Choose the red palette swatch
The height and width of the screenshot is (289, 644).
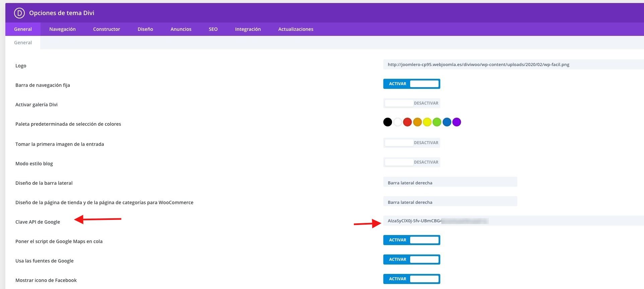(407, 122)
